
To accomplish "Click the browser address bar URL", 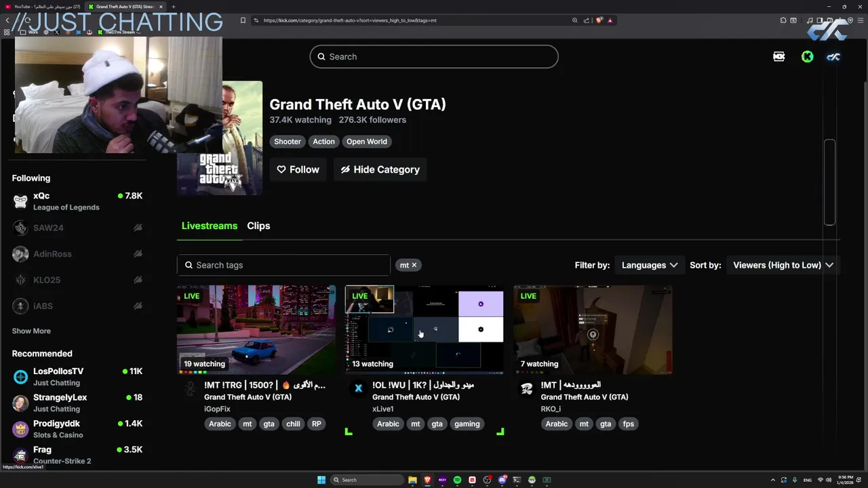I will coord(350,20).
